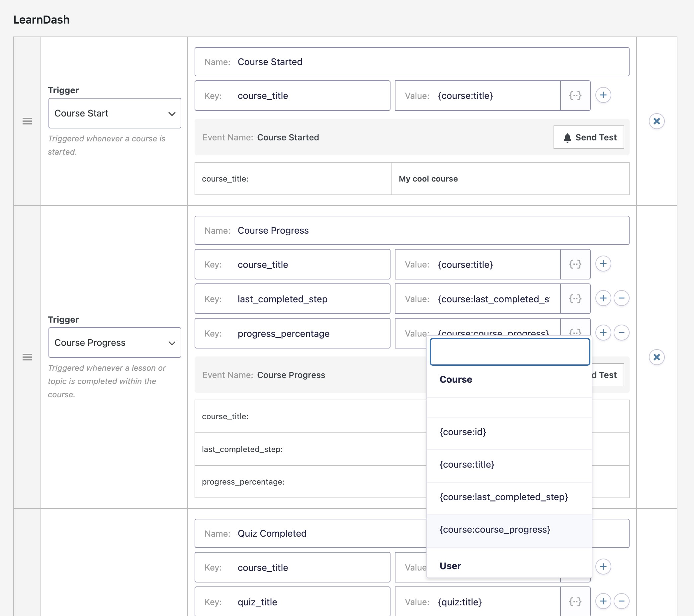Click 'progress_percentage:' preview label
This screenshot has height=616, width=694.
pyautogui.click(x=243, y=482)
